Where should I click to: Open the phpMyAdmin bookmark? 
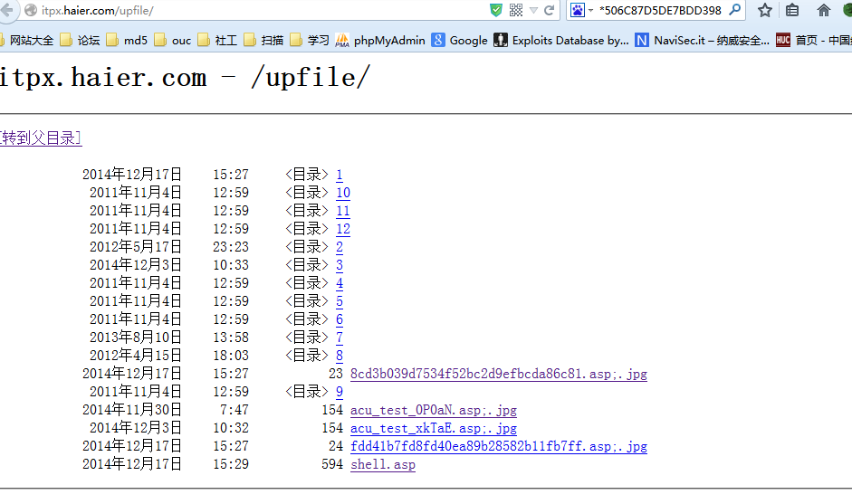click(380, 40)
